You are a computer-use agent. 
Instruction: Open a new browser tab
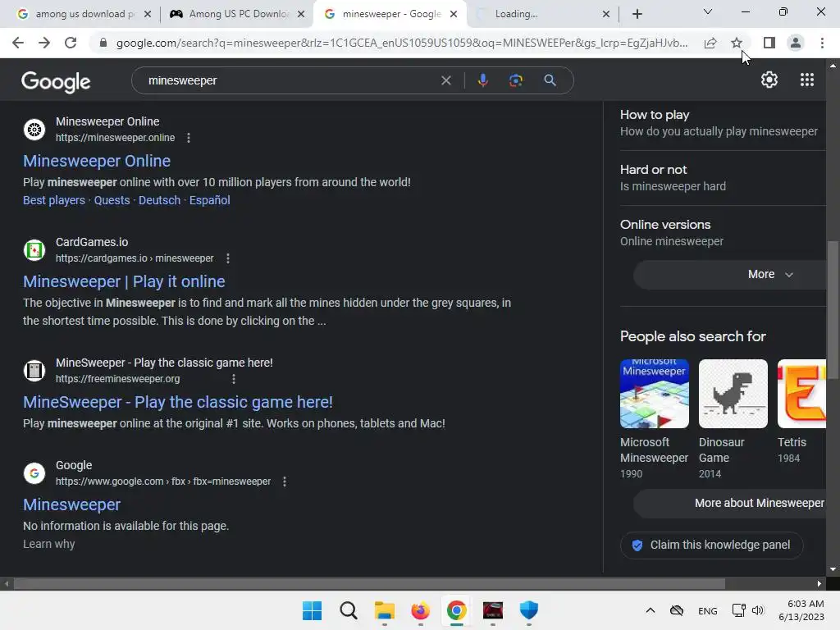tap(637, 14)
